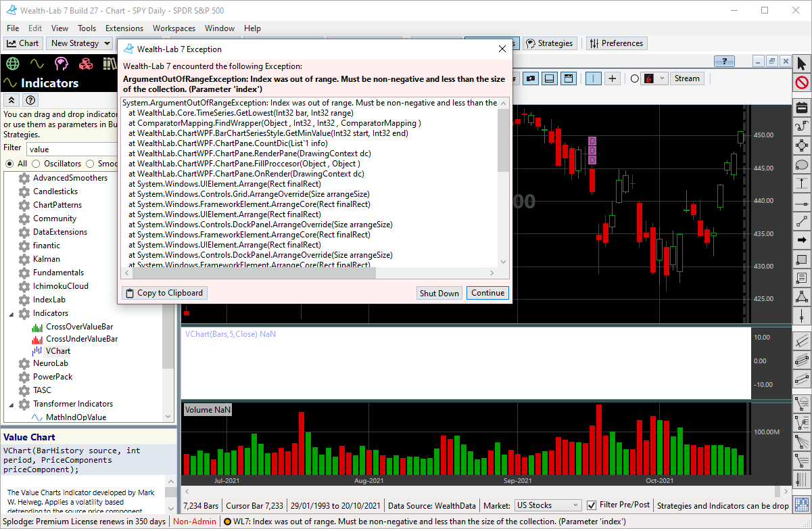This screenshot has width=812, height=529.
Task: Open the Workspaces menu
Action: click(x=174, y=28)
